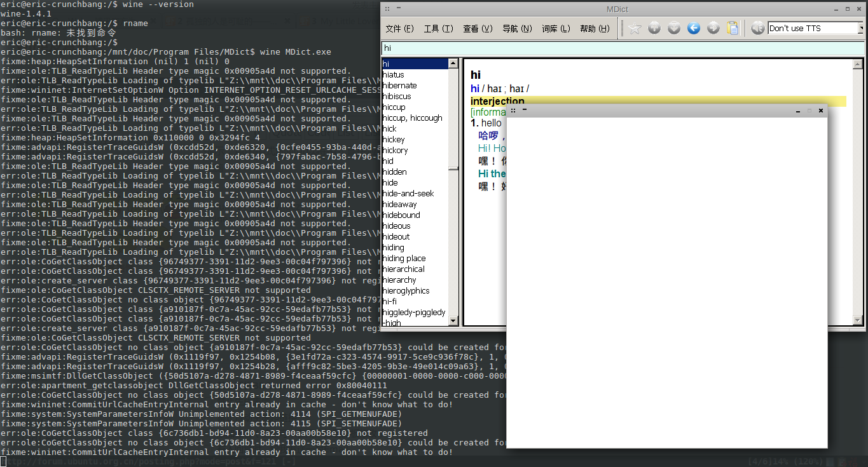This screenshot has width=868, height=467.
Task: Open the MDict title bar window menu dots icon
Action: click(389, 8)
